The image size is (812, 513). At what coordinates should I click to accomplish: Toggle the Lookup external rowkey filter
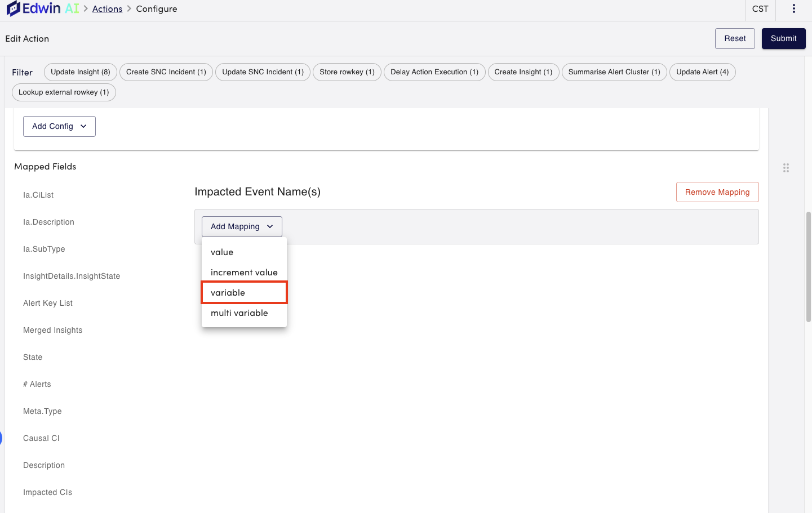coord(64,92)
